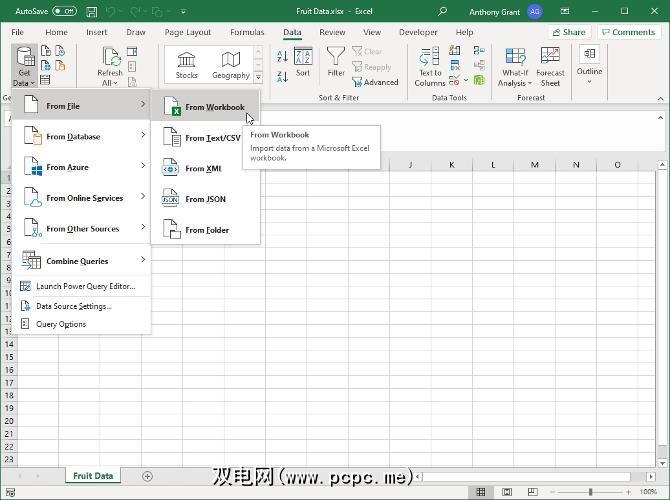Open Data Source Settings
Image resolution: width=670 pixels, height=500 pixels.
pos(81,306)
